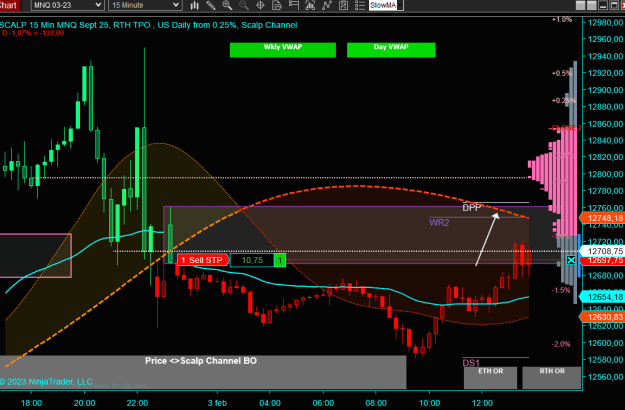
Task: Click the DS1 level label
Action: [471, 363]
